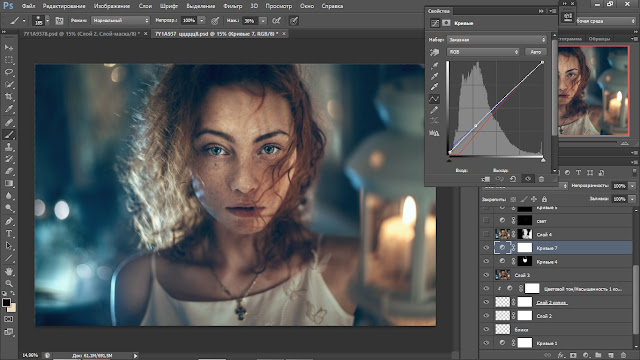
Task: Hide the Кривые 7 layer
Action: tap(486, 248)
